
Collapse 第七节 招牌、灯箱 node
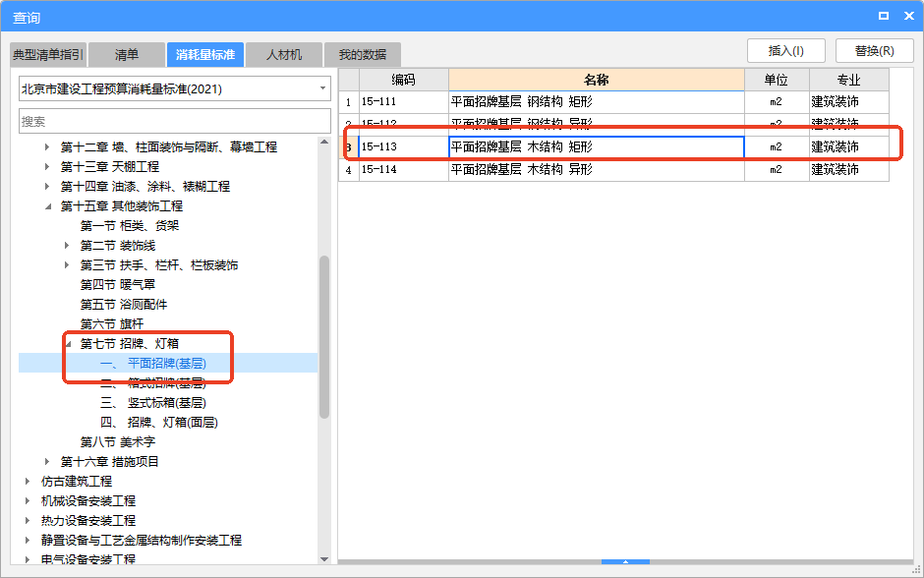point(68,343)
